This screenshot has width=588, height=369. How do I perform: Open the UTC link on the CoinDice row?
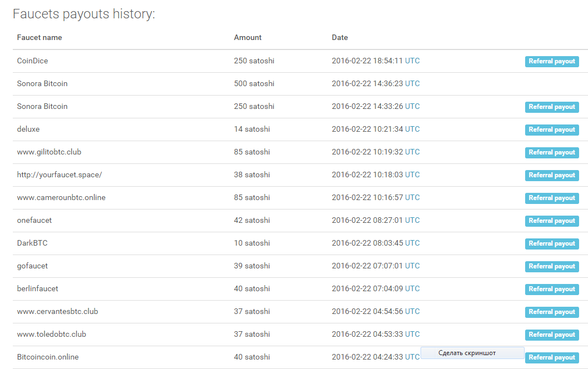pyautogui.click(x=412, y=61)
